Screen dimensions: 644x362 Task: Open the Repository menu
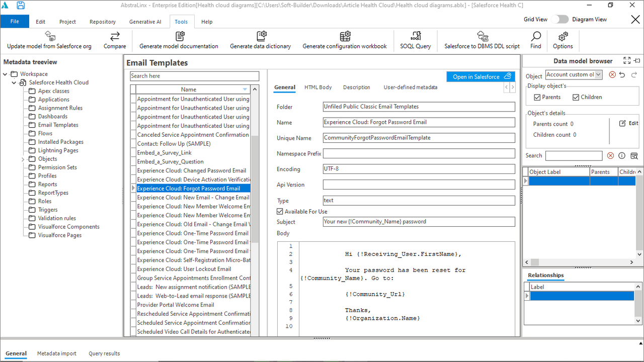pos(103,22)
